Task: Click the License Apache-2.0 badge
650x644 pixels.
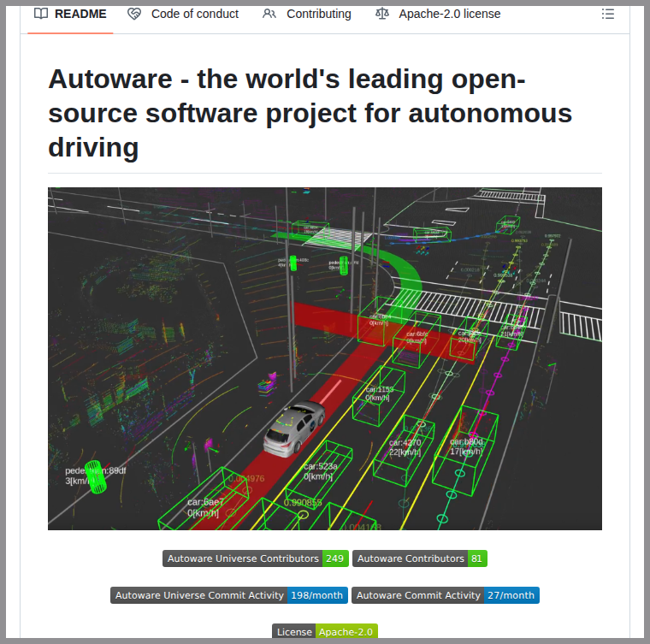Action: 325,631
